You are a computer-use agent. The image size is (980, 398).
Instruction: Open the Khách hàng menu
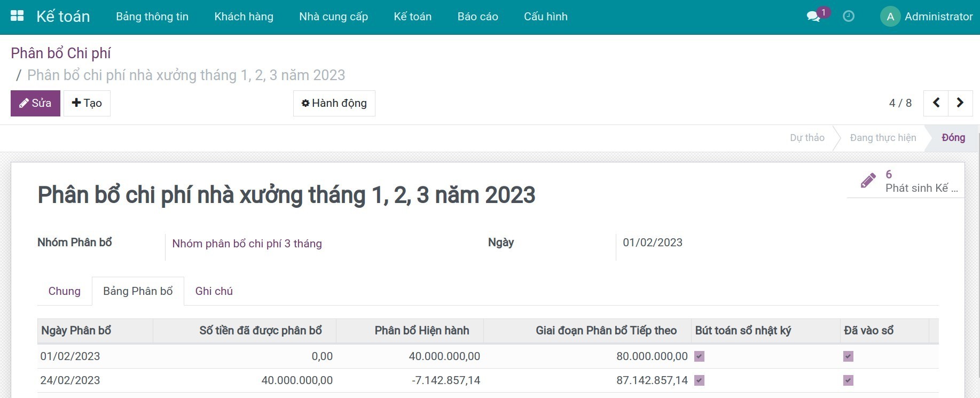[x=244, y=17]
